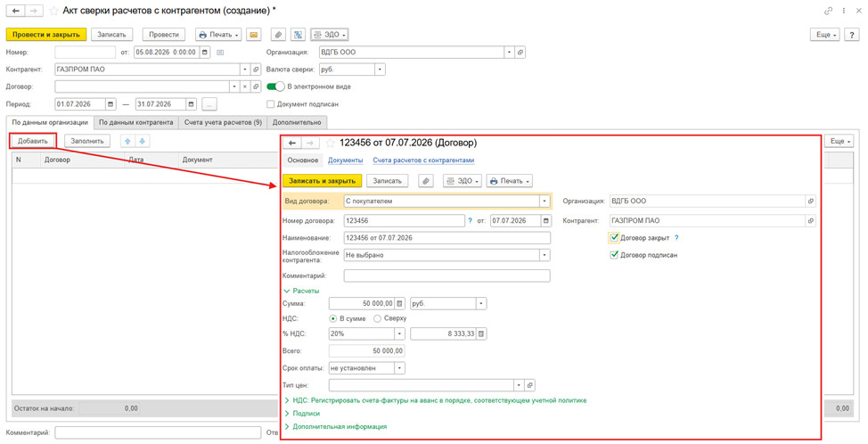
Task: Select the НДС Сверху radio button
Action: tap(377, 318)
